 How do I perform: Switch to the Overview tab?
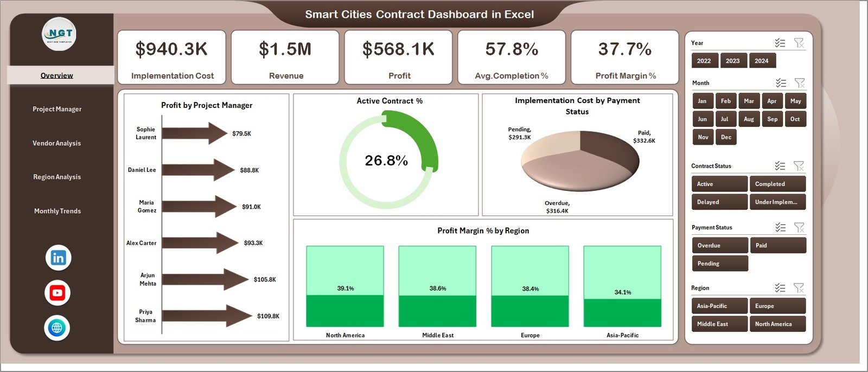[57, 75]
